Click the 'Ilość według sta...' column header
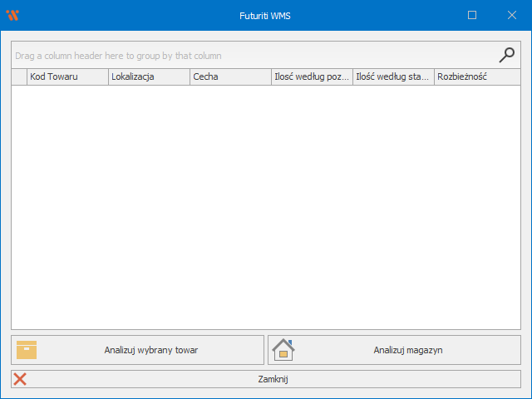 click(x=393, y=76)
